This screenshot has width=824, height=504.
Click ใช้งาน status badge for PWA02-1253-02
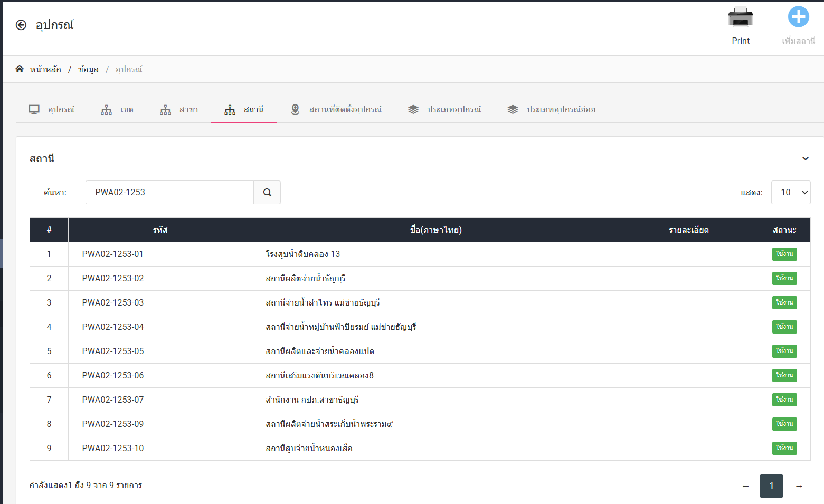pyautogui.click(x=784, y=278)
